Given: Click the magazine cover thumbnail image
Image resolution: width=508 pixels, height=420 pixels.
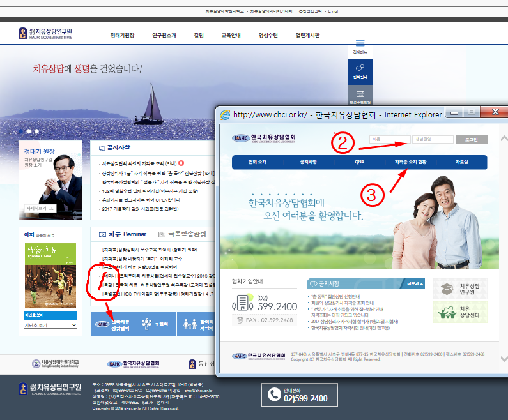Looking at the screenshot, I should 50,275.
